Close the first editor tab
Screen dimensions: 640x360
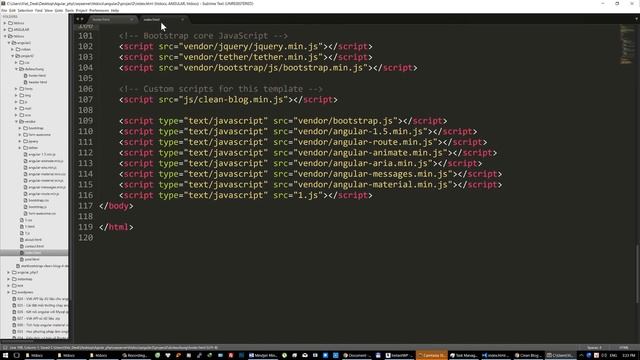point(132,19)
